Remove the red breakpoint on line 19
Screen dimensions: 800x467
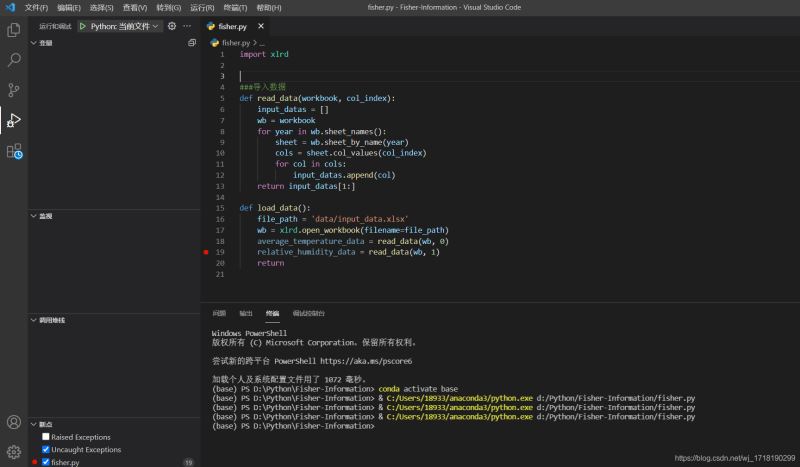pos(205,252)
